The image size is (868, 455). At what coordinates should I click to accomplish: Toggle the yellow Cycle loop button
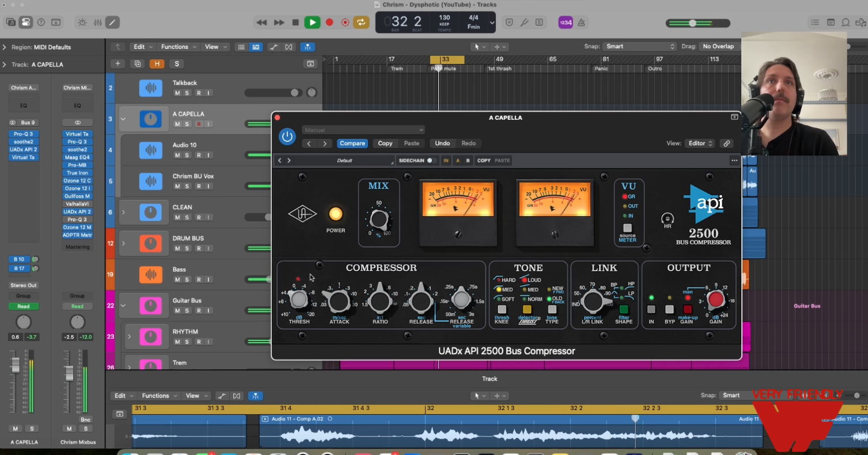click(x=361, y=22)
